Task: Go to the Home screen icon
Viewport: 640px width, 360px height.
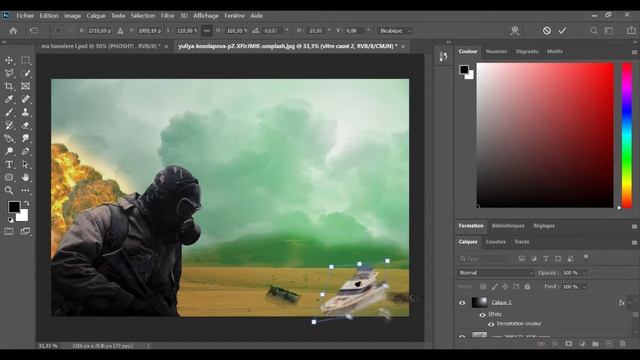Action: point(13,31)
